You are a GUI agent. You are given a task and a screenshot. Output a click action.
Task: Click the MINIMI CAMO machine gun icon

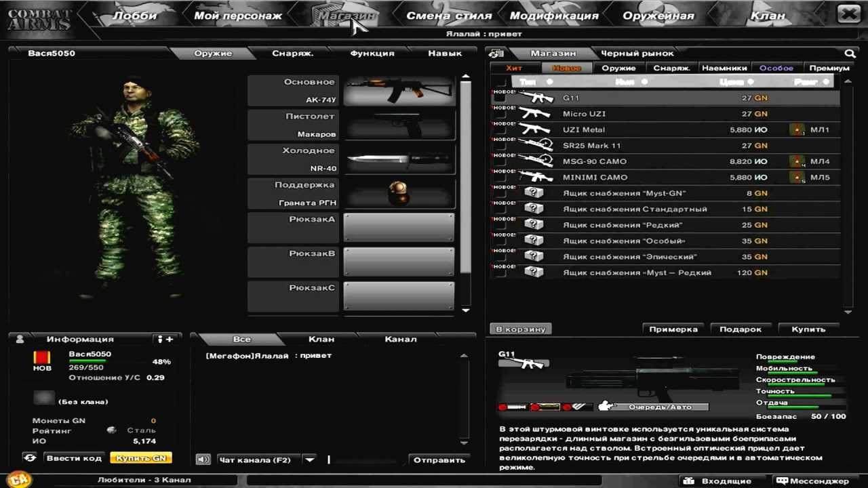[x=536, y=178]
